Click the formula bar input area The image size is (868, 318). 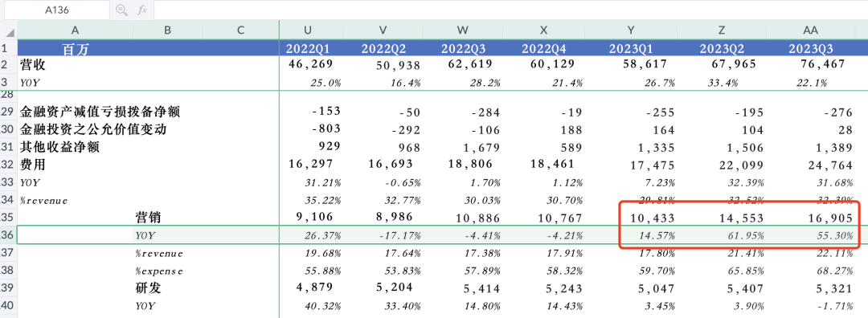point(510,10)
